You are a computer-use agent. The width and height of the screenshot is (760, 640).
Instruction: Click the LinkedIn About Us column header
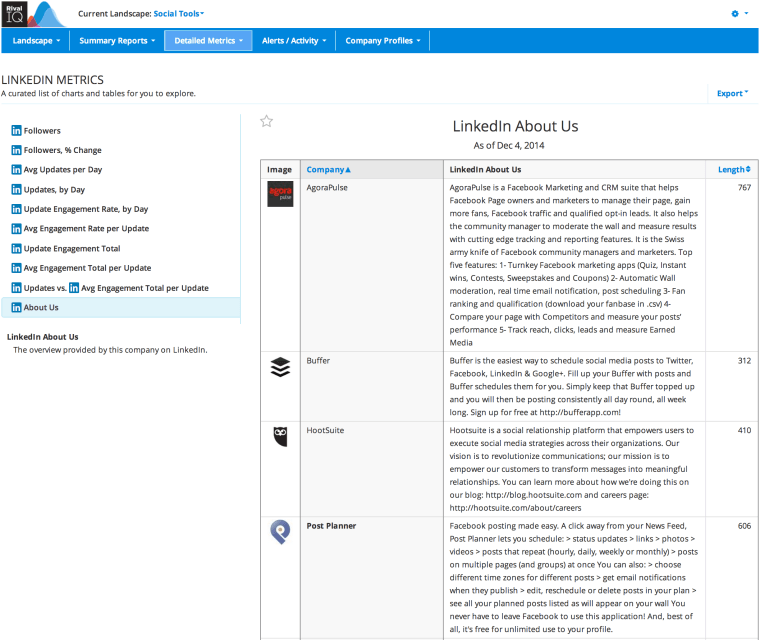(485, 170)
